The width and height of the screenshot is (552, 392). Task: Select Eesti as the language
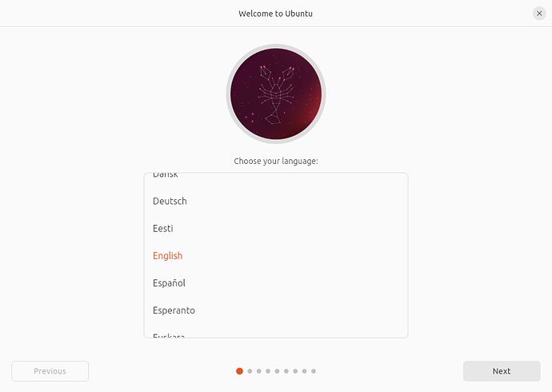[276, 228]
